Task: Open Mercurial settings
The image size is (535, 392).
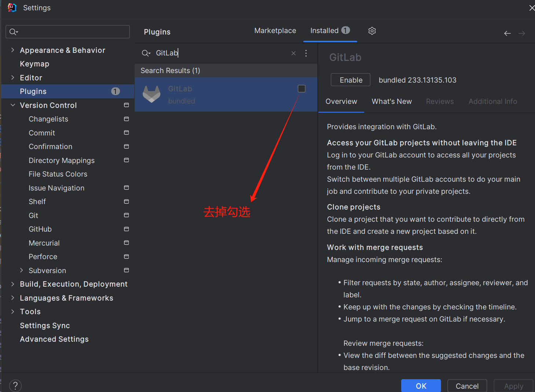Action: pos(44,243)
